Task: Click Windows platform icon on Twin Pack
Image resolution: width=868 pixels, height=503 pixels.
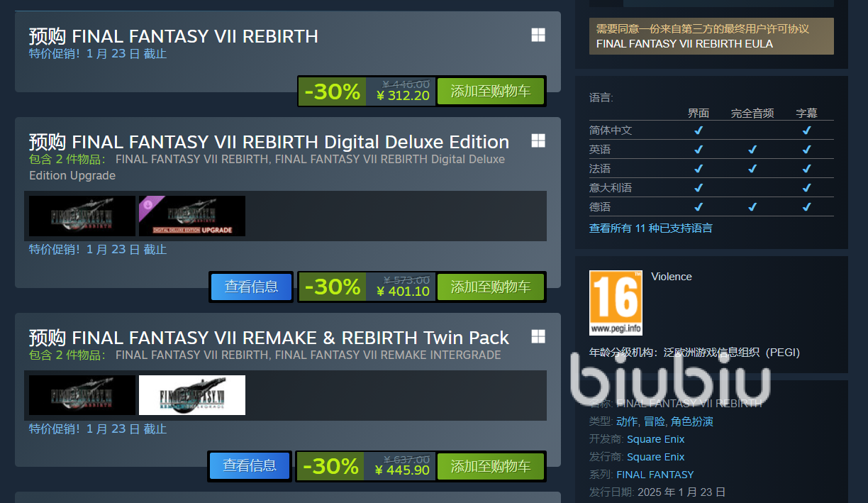Action: point(538,336)
